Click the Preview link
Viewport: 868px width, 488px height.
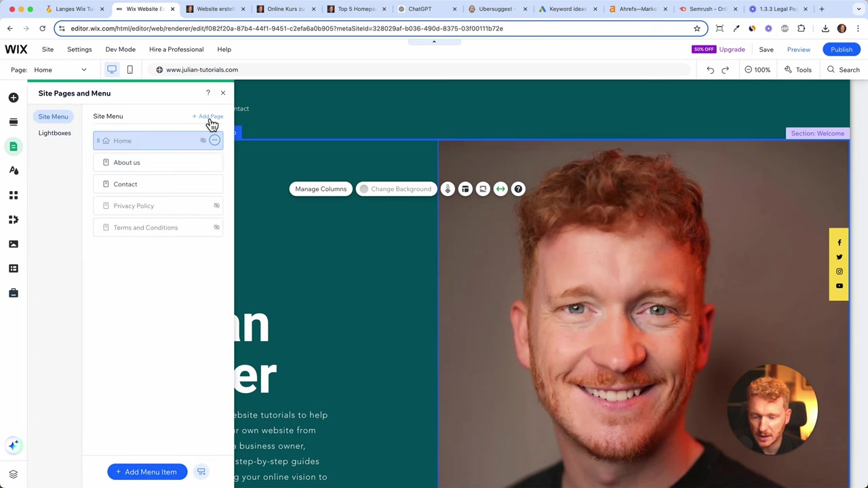(x=799, y=49)
